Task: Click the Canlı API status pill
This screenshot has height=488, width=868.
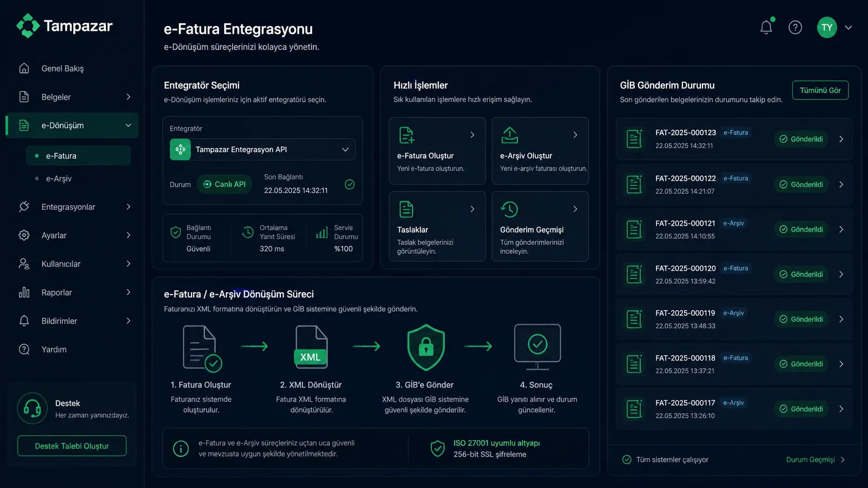Action: [225, 184]
